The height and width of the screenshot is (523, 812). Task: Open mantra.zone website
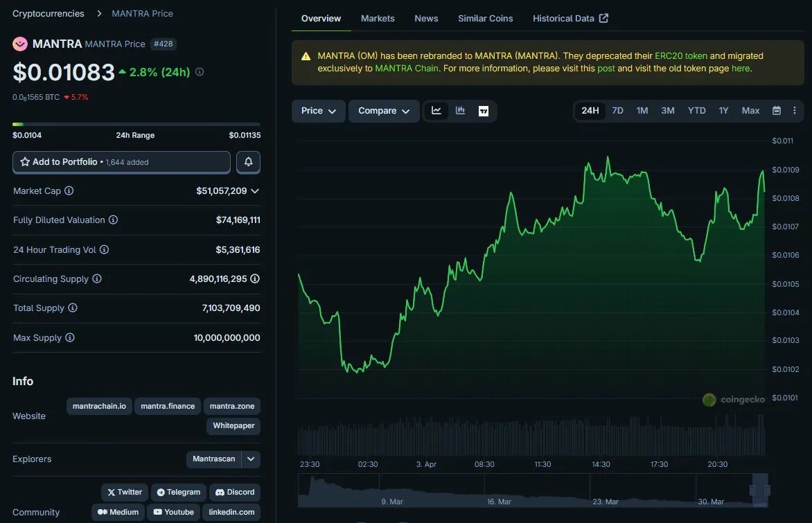232,407
